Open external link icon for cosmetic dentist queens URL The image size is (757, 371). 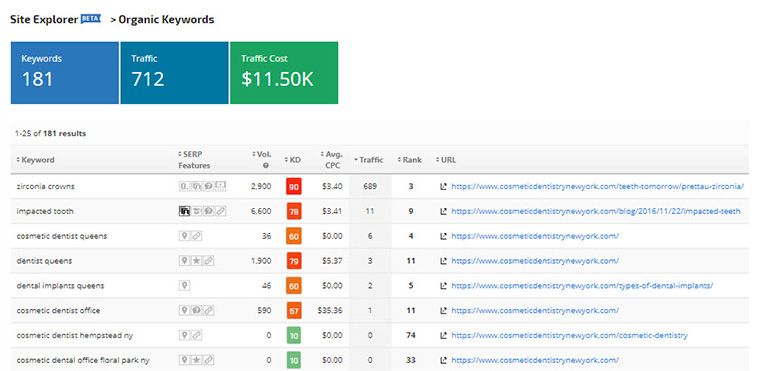click(x=443, y=236)
